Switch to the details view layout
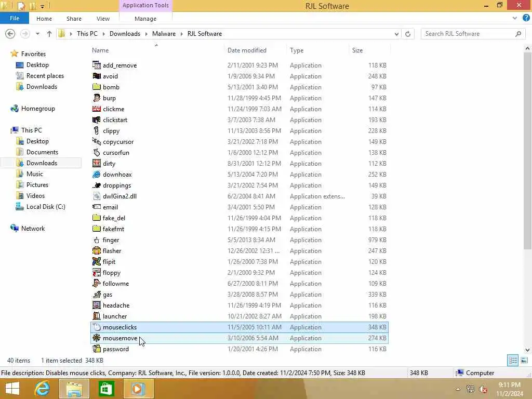Image resolution: width=532 pixels, height=399 pixels. tap(513, 361)
